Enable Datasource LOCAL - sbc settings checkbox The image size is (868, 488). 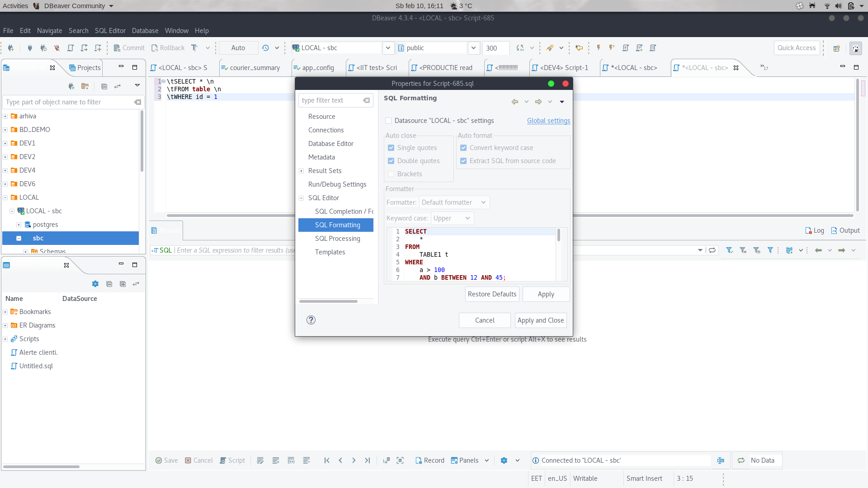coord(388,121)
